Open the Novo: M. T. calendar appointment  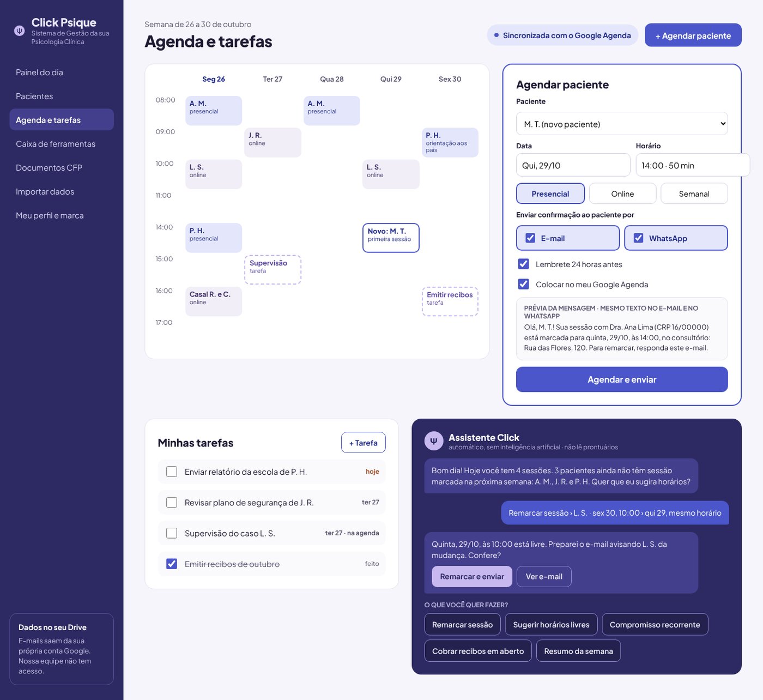(x=391, y=238)
